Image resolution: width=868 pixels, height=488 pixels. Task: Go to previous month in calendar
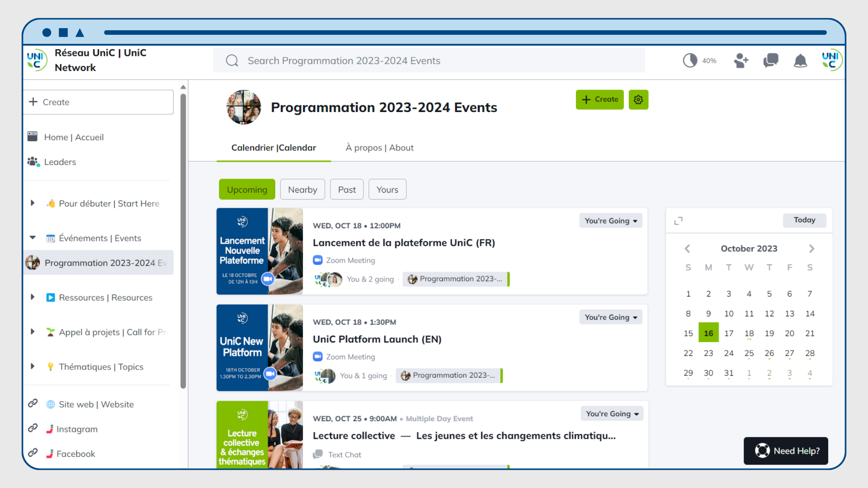[x=687, y=249]
